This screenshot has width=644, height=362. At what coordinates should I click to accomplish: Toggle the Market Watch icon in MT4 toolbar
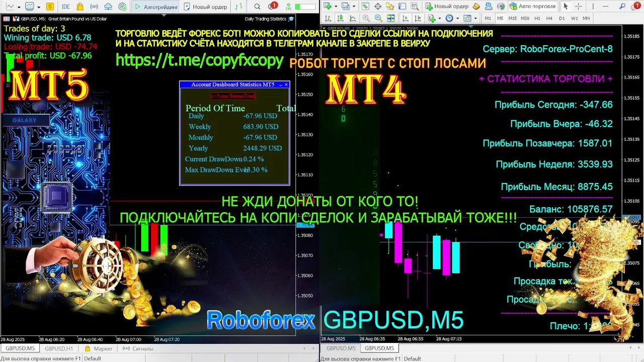tap(365, 7)
